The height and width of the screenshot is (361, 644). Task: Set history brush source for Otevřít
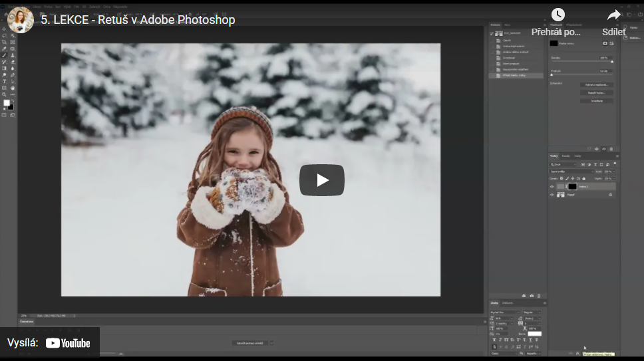[492, 41]
